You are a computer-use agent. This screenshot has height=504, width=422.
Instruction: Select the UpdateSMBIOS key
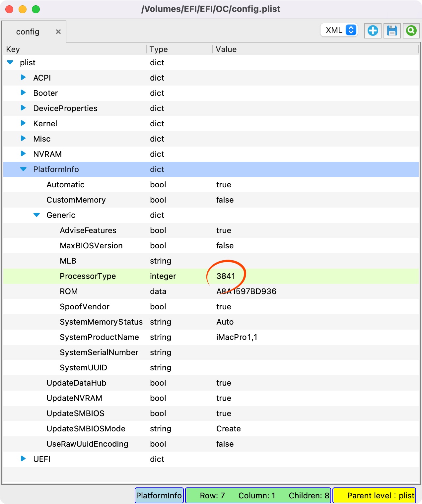point(75,413)
